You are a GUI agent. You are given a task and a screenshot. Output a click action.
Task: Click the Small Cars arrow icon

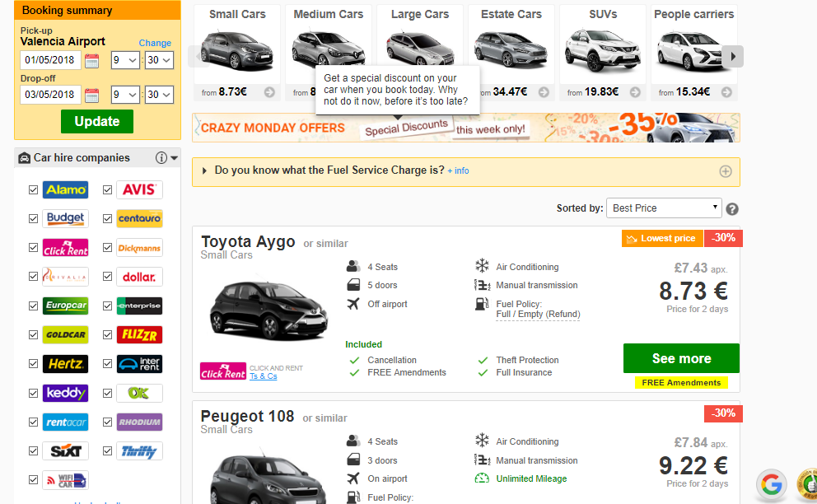tap(269, 92)
